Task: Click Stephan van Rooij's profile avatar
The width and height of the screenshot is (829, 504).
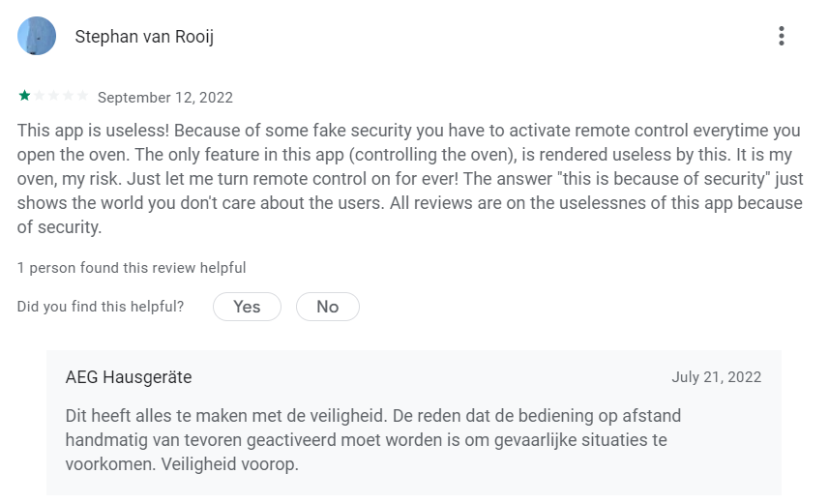Action: pos(37,36)
